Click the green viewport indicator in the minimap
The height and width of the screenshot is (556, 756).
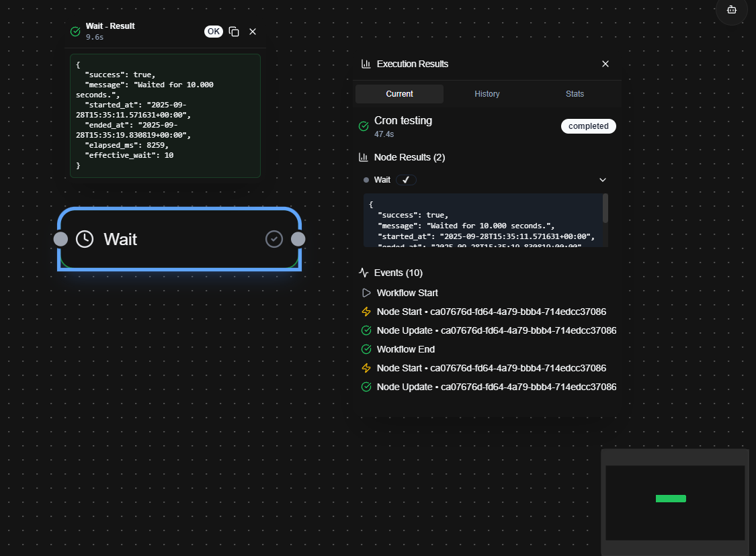(x=671, y=499)
